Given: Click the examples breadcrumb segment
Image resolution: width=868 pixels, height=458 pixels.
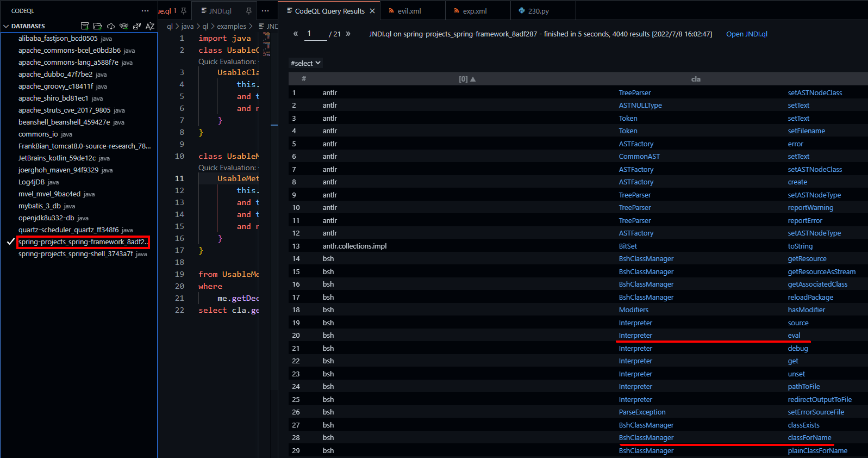Looking at the screenshot, I should pyautogui.click(x=232, y=26).
